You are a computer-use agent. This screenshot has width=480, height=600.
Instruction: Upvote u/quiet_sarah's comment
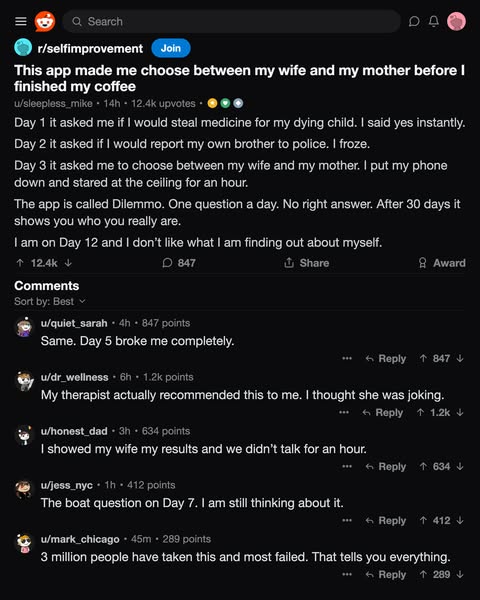(x=423, y=359)
